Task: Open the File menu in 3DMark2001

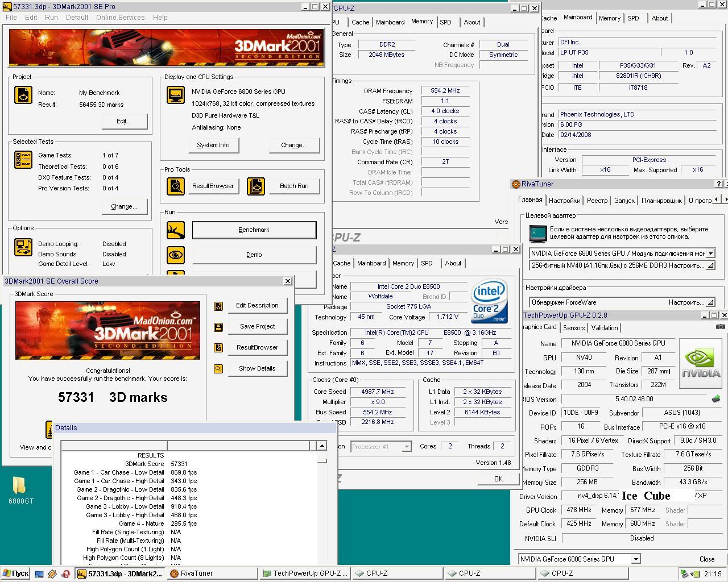Action: [11, 17]
